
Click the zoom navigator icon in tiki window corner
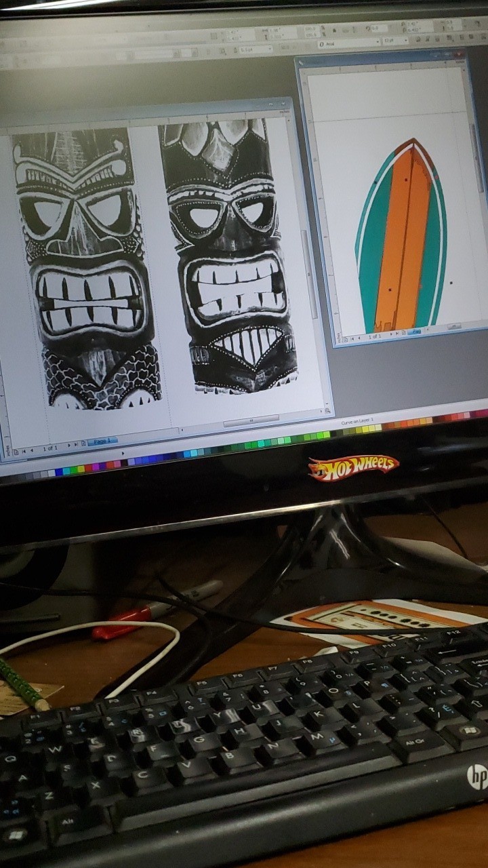[x=327, y=410]
